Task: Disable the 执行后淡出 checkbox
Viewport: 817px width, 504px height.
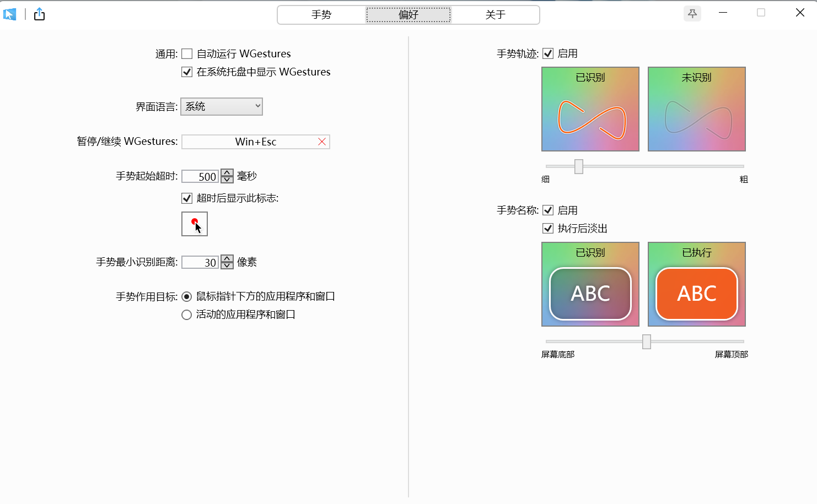Action: pos(547,228)
